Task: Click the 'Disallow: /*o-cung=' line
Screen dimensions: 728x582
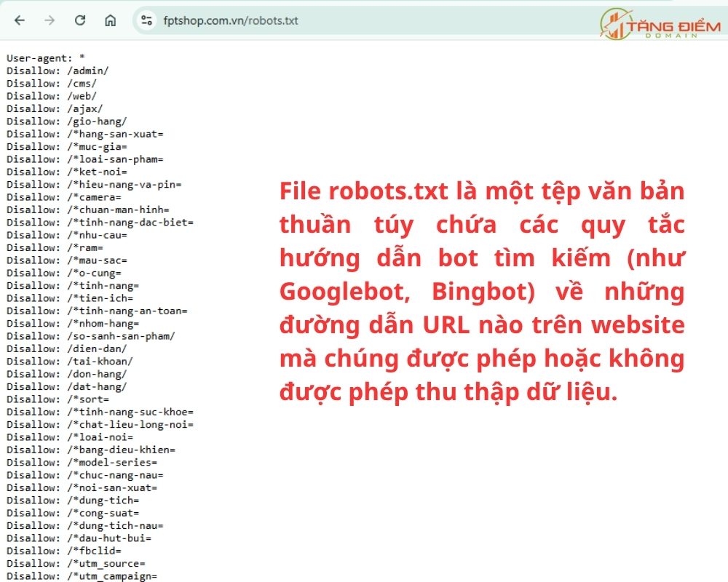Action: [63, 272]
